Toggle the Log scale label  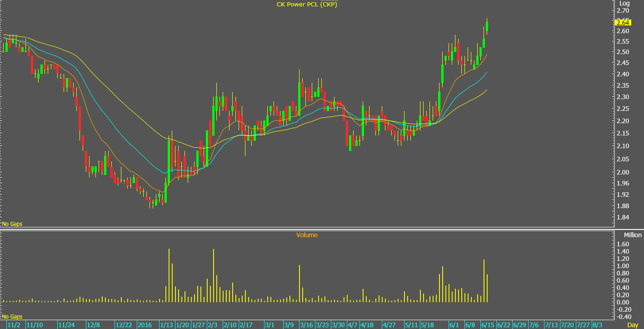(x=625, y=3)
